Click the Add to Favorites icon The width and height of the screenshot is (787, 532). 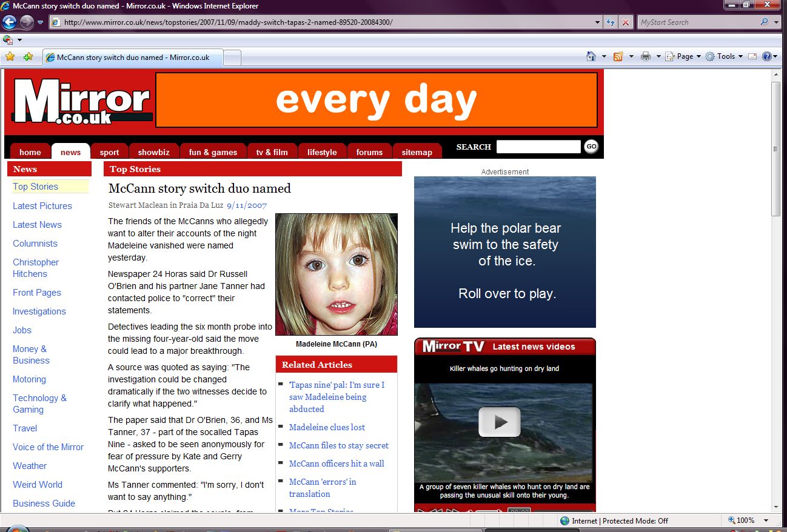coord(28,57)
